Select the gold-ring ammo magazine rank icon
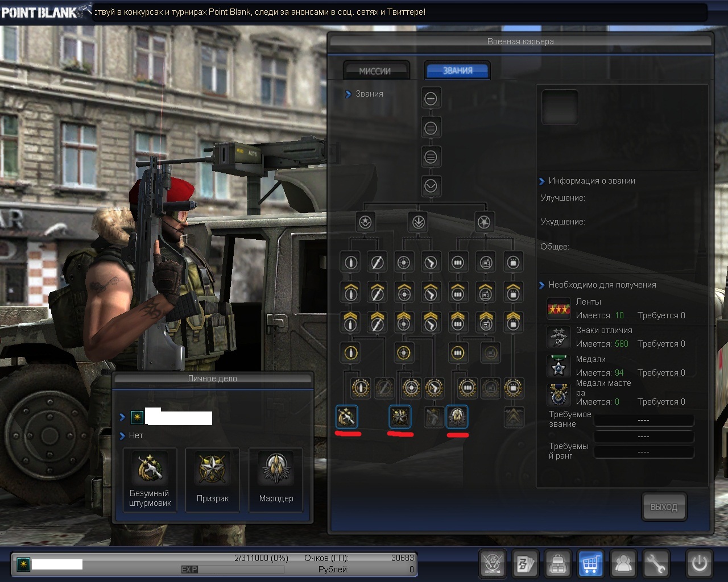 coord(457,353)
